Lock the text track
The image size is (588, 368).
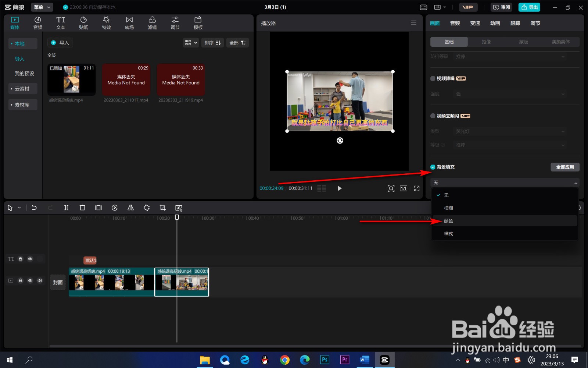(x=21, y=259)
